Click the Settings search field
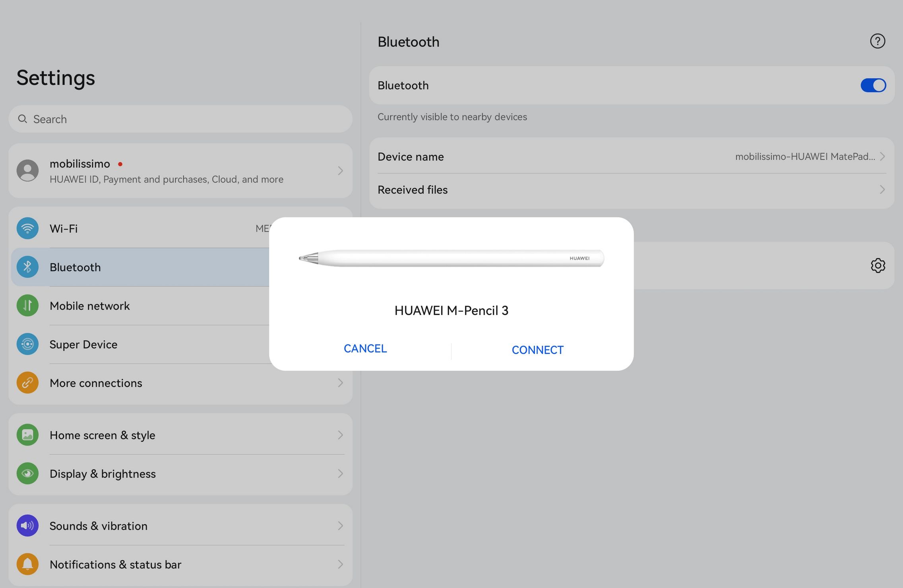This screenshot has width=903, height=588. (x=180, y=119)
